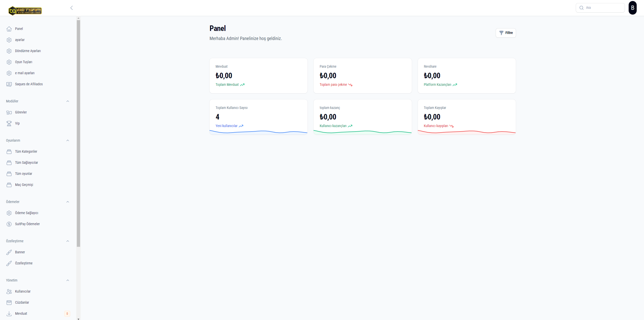644x320 pixels.
Task: Open Tüm oyunlar menu item
Action: coord(24,174)
